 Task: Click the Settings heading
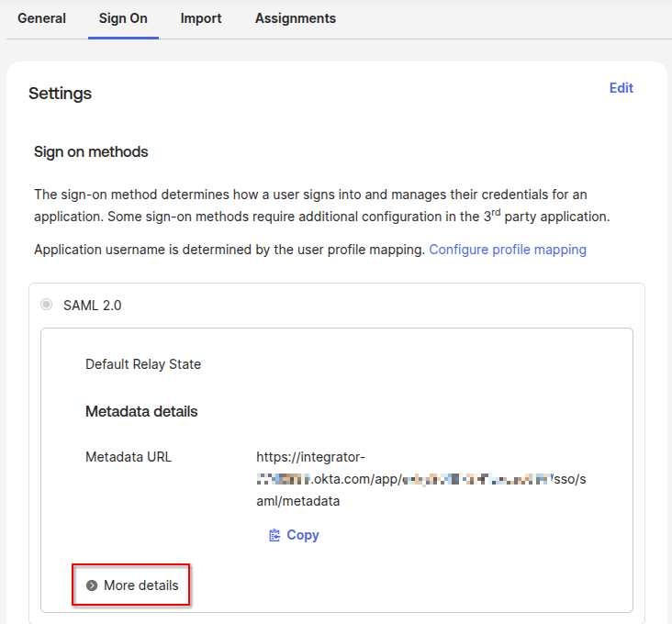(x=60, y=94)
